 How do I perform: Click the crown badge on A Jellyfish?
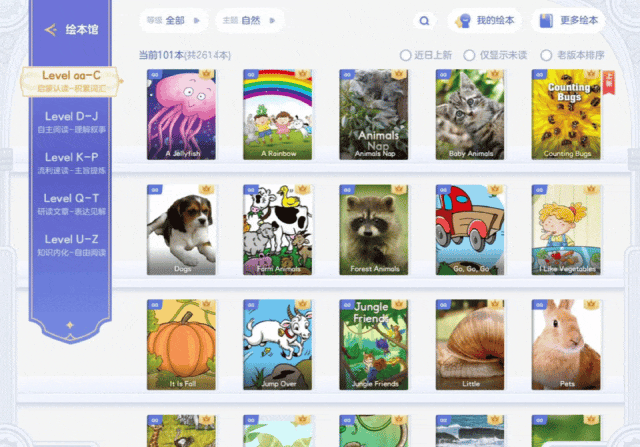coord(206,74)
